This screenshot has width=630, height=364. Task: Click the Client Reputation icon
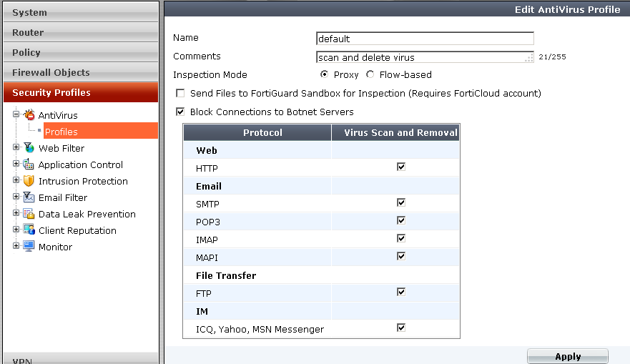(29, 230)
